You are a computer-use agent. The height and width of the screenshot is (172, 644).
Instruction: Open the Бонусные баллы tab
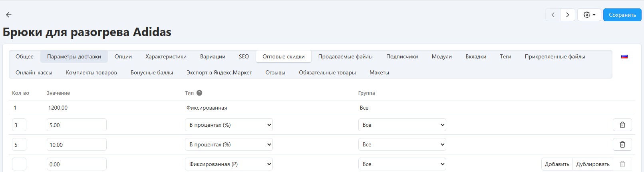click(x=152, y=72)
